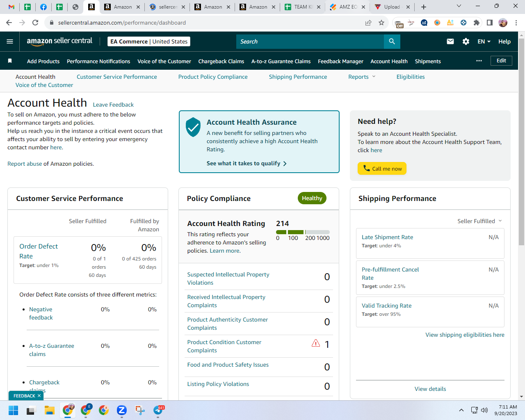Open the Seller Fulfilled dropdown in Shipping Performance
The height and width of the screenshot is (420, 525).
tap(479, 221)
